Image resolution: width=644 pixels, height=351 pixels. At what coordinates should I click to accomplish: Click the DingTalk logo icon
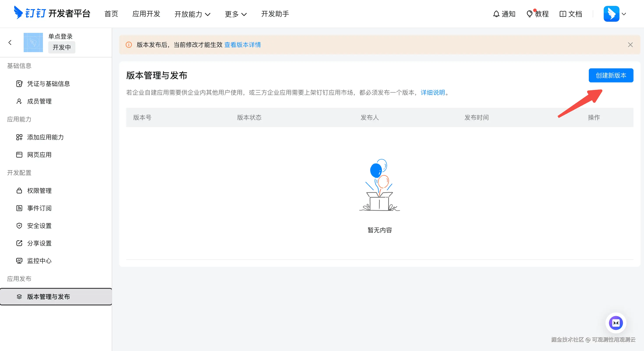pos(18,12)
